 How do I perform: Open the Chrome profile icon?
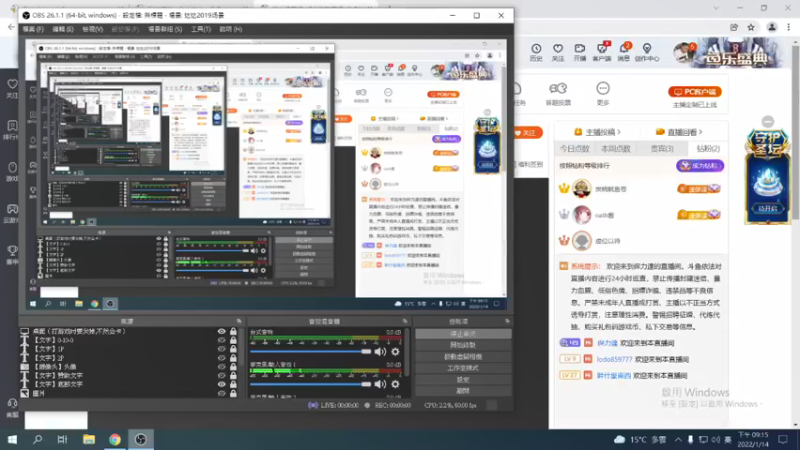click(772, 28)
